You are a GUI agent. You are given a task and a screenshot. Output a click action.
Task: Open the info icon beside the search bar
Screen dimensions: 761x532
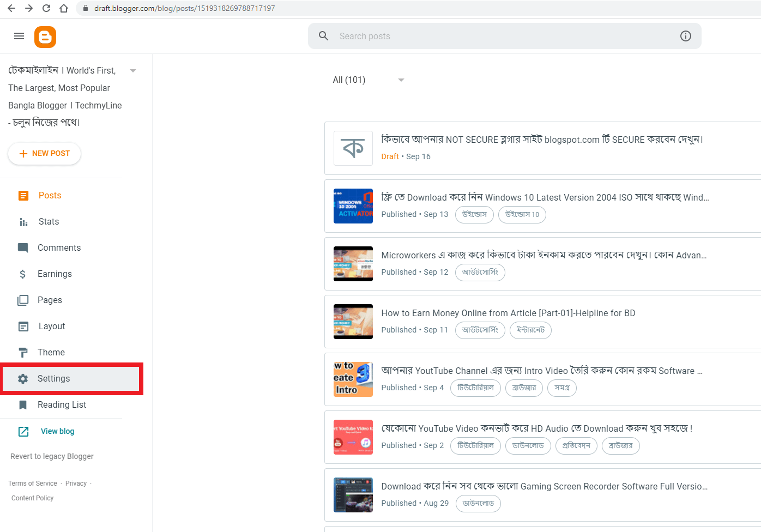(x=686, y=35)
